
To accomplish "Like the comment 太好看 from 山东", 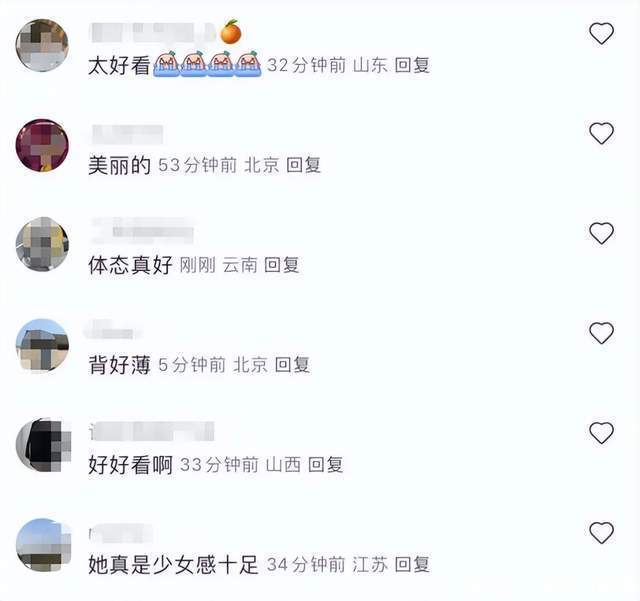I will tap(601, 33).
